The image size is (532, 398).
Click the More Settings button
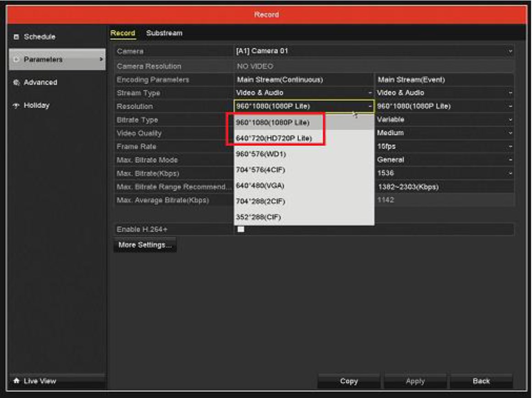[145, 245]
